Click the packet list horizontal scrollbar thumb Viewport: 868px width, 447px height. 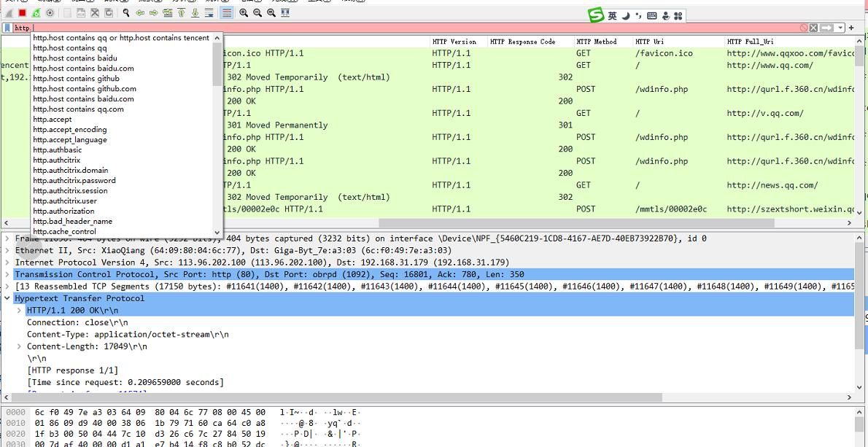pyautogui.click(x=576, y=222)
